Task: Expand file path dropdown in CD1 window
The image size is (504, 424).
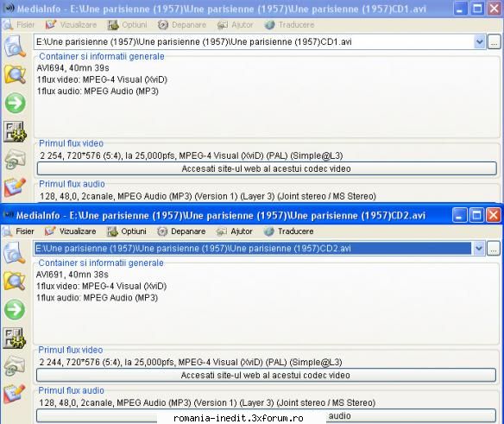Action: (x=480, y=41)
